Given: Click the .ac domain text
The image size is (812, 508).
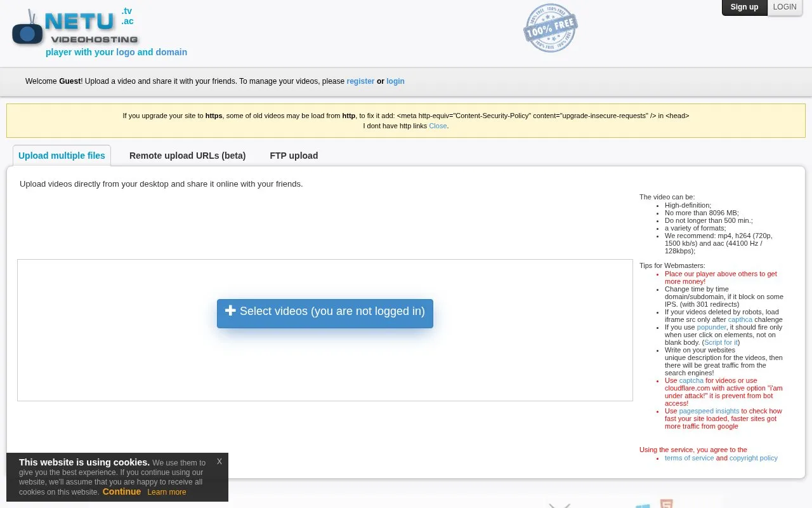Looking at the screenshot, I should click(128, 21).
